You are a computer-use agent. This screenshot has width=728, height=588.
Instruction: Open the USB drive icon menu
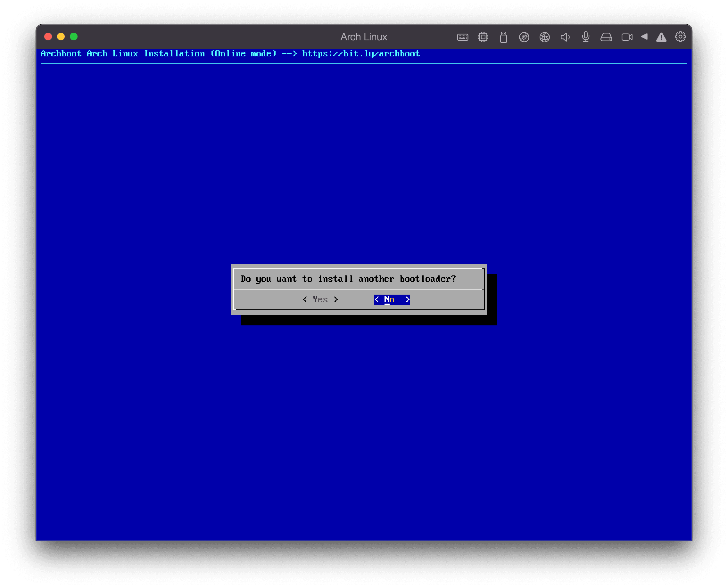tap(503, 37)
